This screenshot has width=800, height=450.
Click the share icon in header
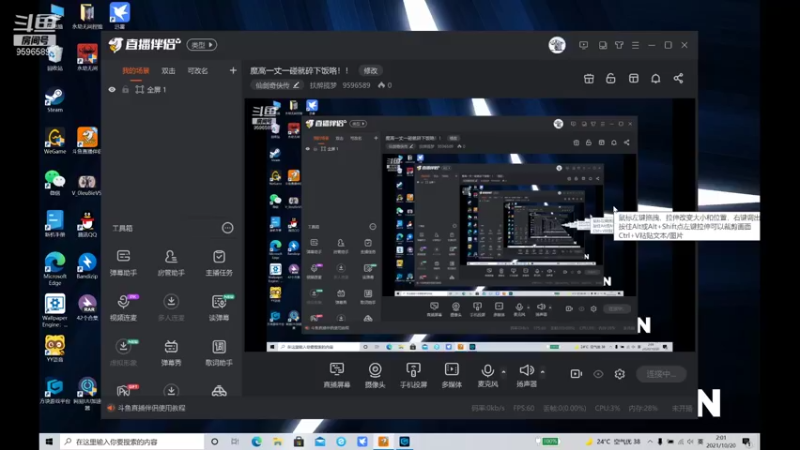(x=678, y=79)
